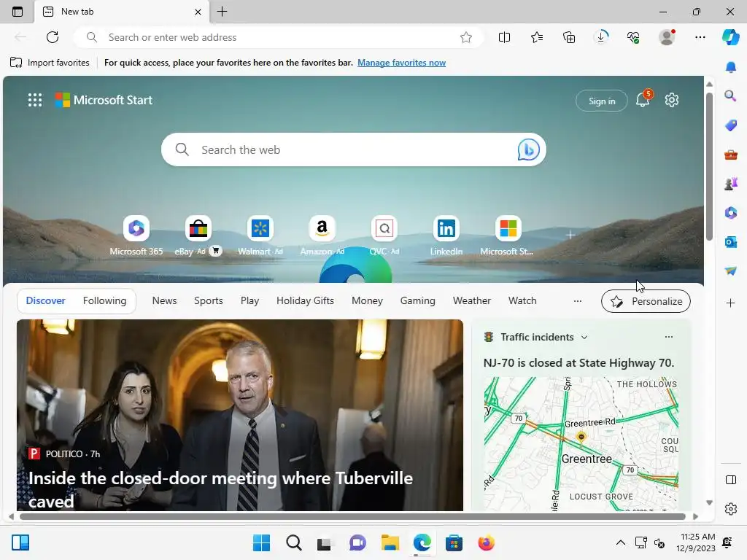Open the Money feed tab
This screenshot has width=747, height=560.
[x=367, y=301]
